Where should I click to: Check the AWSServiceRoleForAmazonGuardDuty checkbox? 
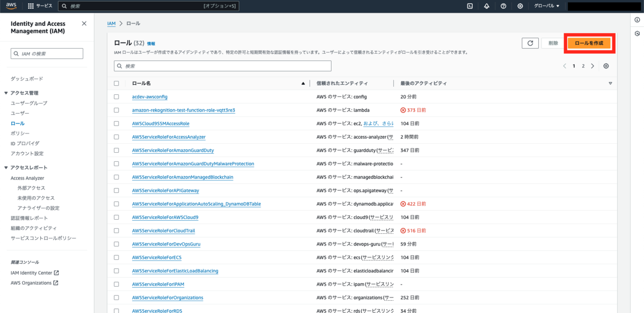tap(116, 151)
